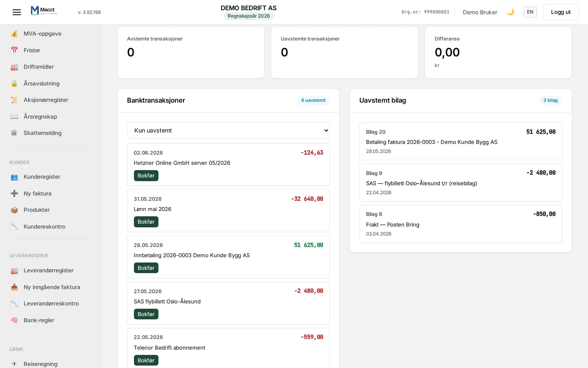The width and height of the screenshot is (588, 368).
Task: Open Leverandørreskontro sidebar entry
Action: 51,304
